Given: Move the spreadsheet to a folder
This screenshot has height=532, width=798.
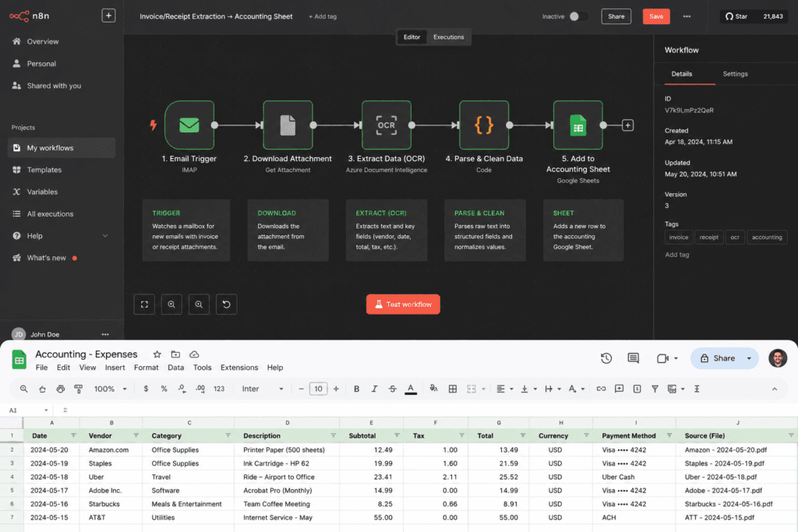Looking at the screenshot, I should tap(175, 354).
